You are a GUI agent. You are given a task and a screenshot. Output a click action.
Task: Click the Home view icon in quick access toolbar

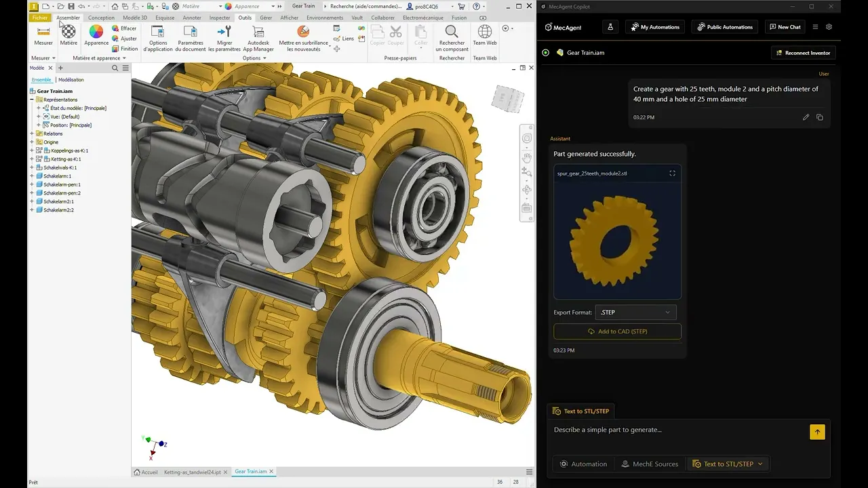115,6
